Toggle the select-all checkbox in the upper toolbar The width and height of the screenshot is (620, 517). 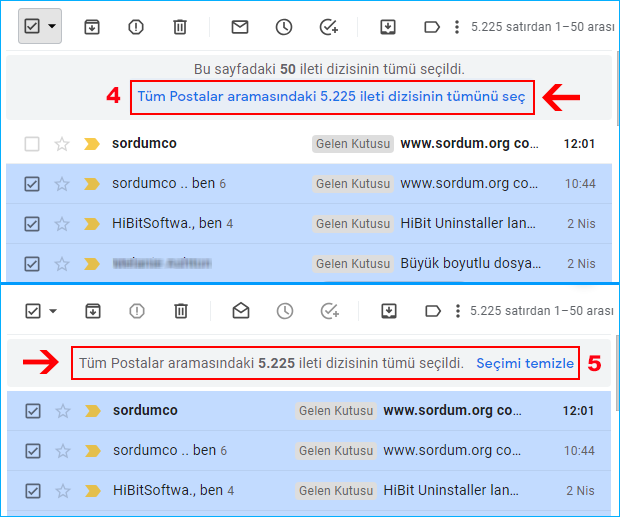tap(32, 26)
